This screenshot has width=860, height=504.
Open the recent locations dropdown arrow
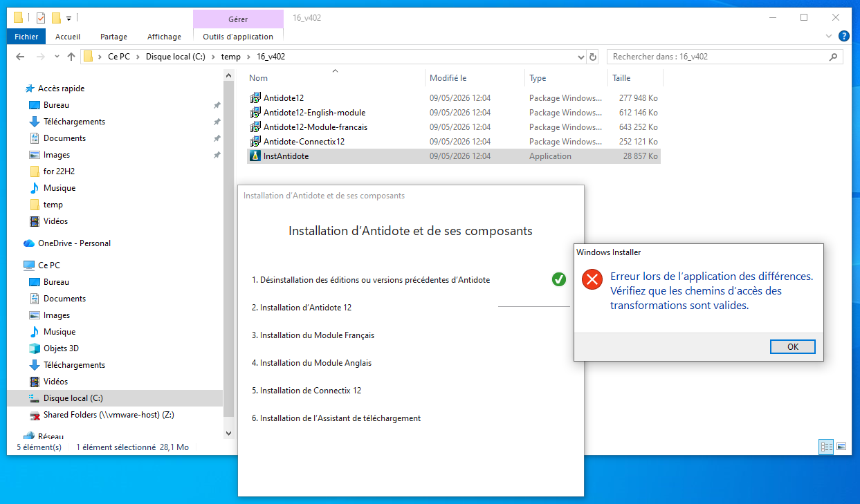(57, 57)
